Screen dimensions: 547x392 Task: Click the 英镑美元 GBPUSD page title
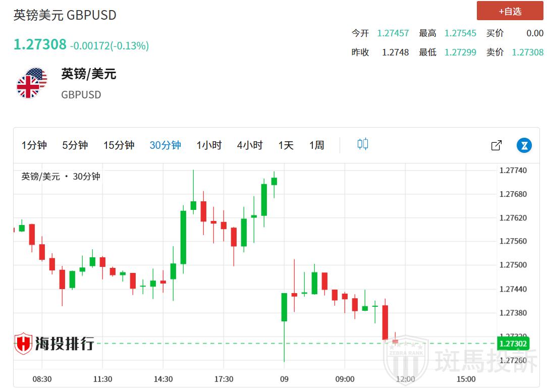65,15
